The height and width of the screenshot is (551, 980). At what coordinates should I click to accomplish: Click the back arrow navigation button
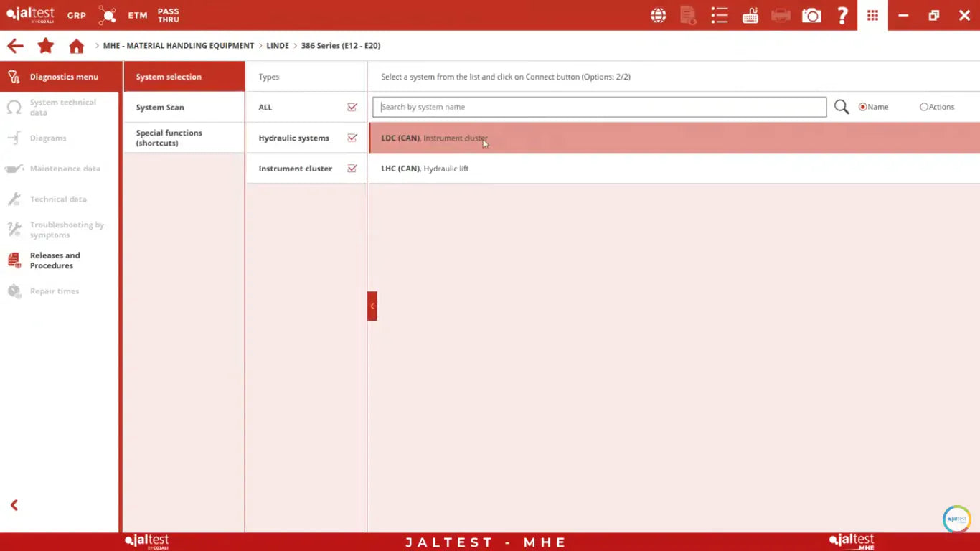tap(14, 45)
